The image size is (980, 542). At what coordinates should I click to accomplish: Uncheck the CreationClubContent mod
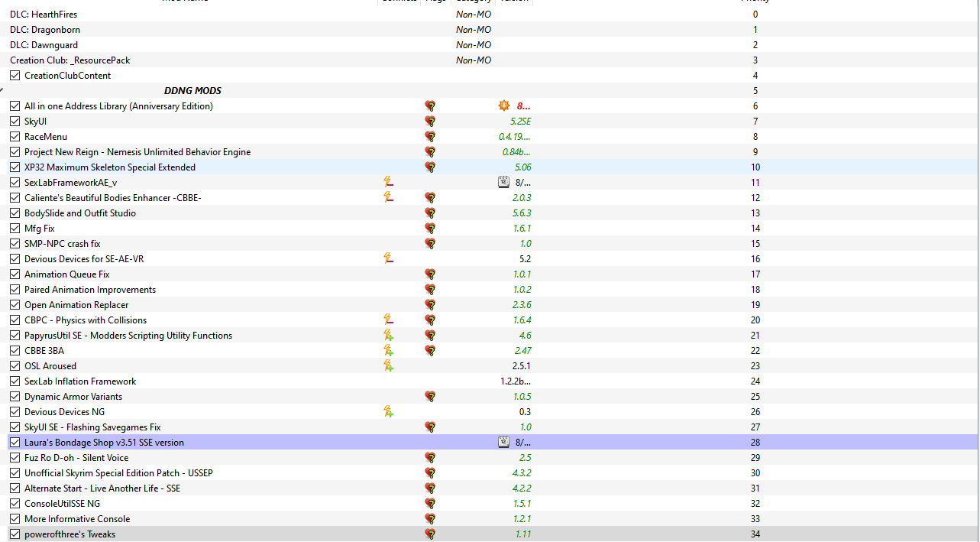tap(15, 76)
